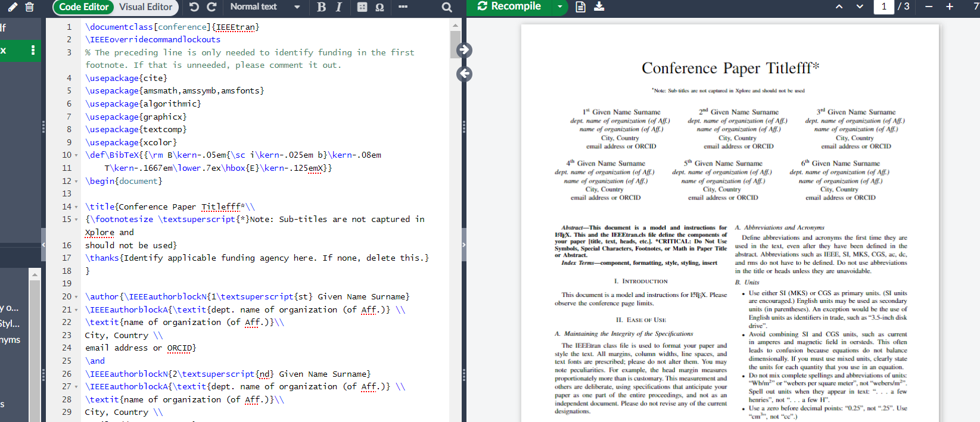Click 6th Given Name Surname author block

click(841, 180)
